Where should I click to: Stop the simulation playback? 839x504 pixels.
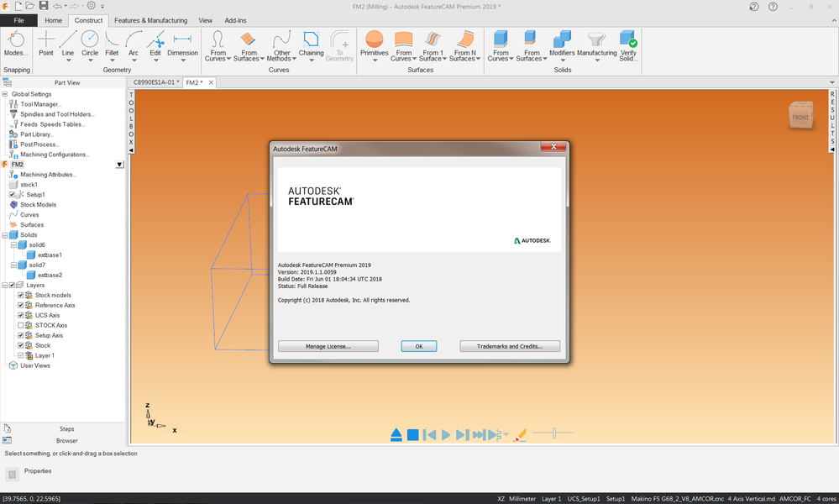(412, 435)
